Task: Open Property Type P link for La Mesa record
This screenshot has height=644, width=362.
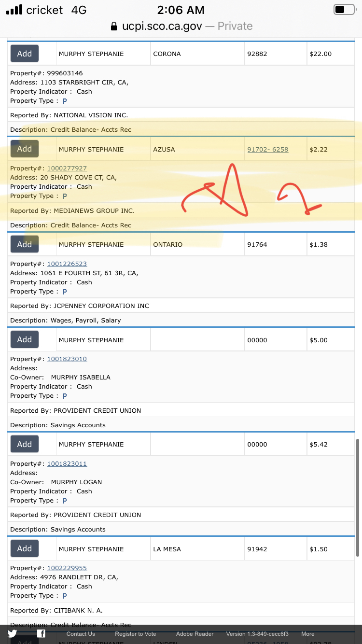Action: click(x=65, y=596)
